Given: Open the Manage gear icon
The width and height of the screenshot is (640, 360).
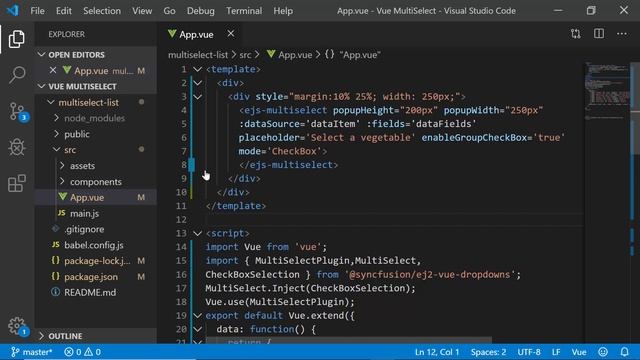Looking at the screenshot, I should click(18, 327).
